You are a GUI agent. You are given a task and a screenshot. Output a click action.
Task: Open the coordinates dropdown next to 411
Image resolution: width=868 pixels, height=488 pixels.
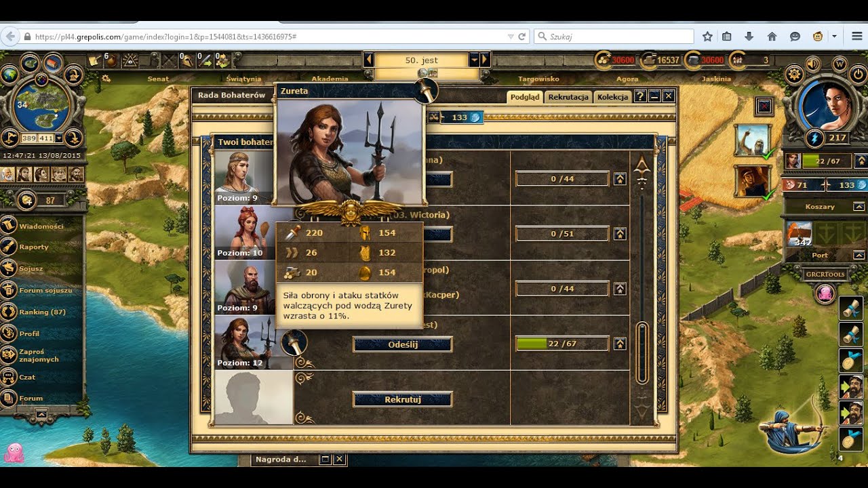[x=58, y=138]
